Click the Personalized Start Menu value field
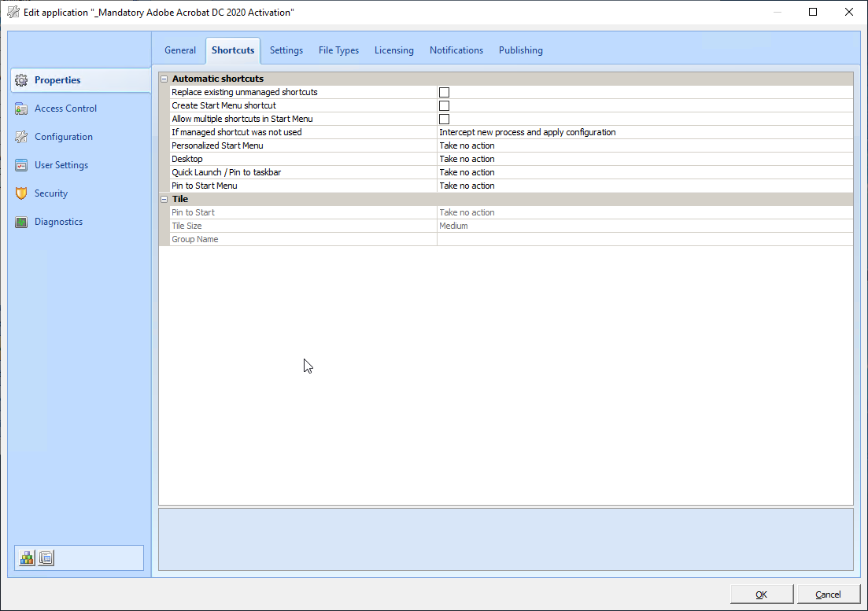The height and width of the screenshot is (611, 868). (644, 145)
